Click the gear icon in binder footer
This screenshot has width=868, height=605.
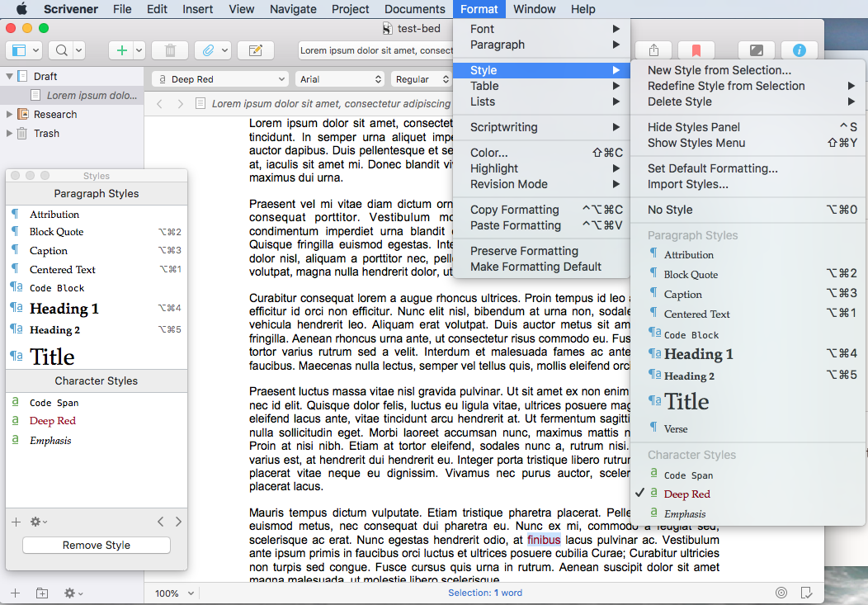(73, 593)
